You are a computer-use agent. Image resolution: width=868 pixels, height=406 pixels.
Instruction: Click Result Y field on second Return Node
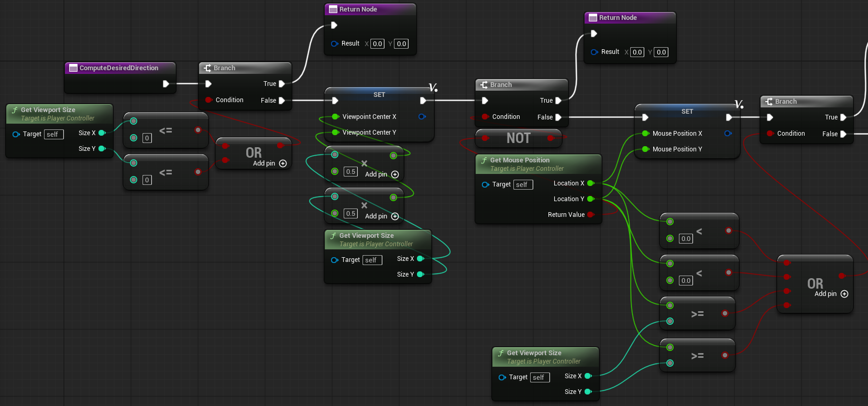click(661, 52)
